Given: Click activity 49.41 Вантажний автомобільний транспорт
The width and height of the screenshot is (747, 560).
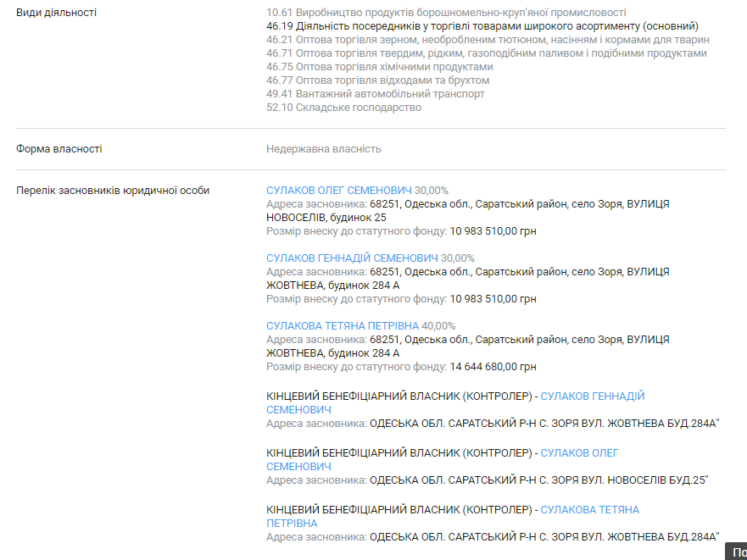Looking at the screenshot, I should [375, 94].
